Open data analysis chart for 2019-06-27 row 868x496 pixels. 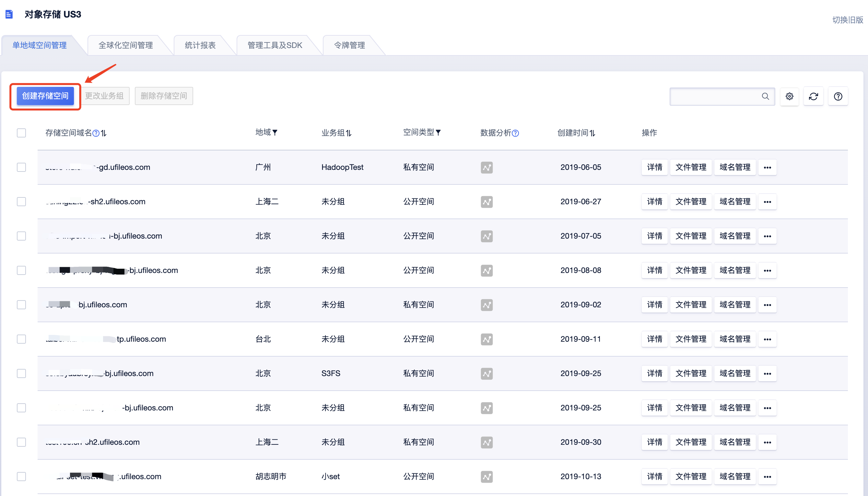[487, 202]
